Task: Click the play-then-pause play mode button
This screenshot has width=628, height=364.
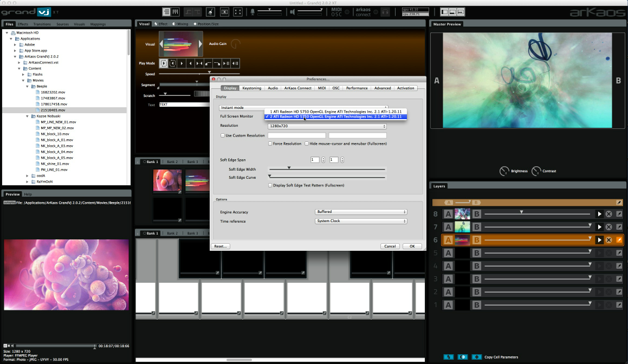Action: click(226, 63)
